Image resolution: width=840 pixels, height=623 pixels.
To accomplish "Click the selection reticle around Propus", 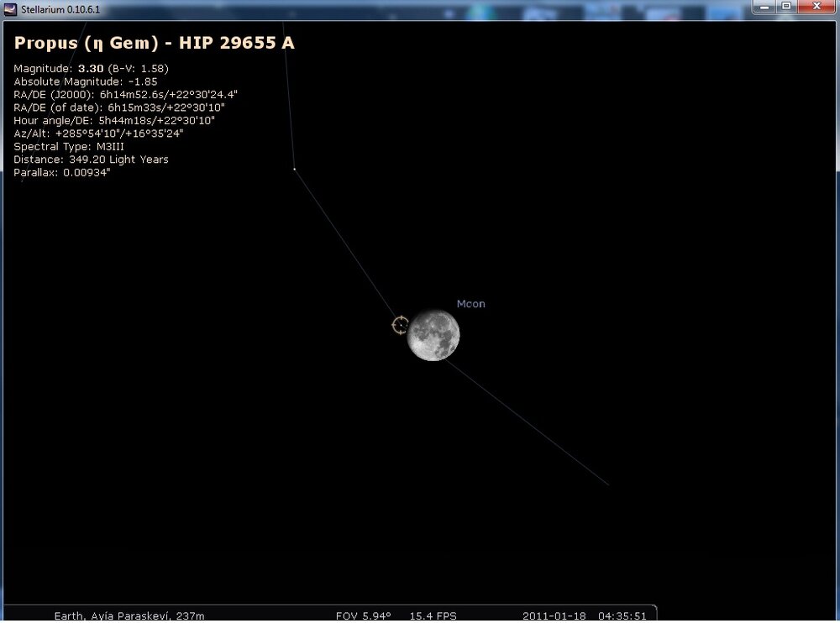I will point(400,325).
